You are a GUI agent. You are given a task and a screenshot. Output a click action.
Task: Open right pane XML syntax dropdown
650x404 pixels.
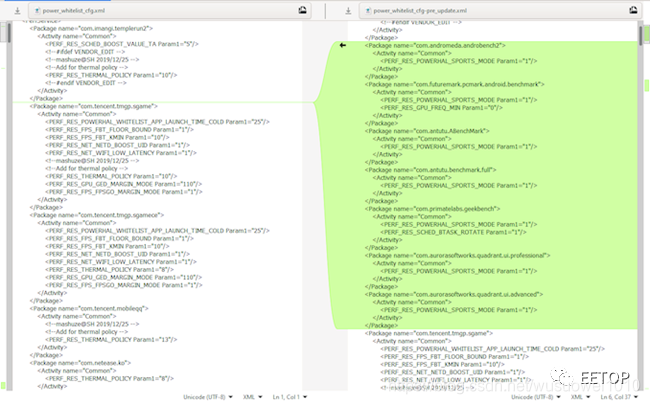point(580,397)
